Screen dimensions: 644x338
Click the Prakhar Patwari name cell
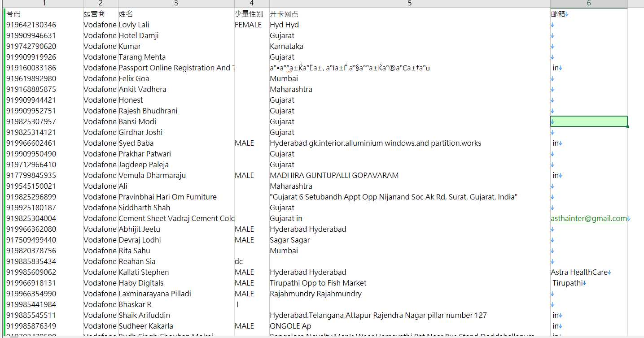[176, 154]
